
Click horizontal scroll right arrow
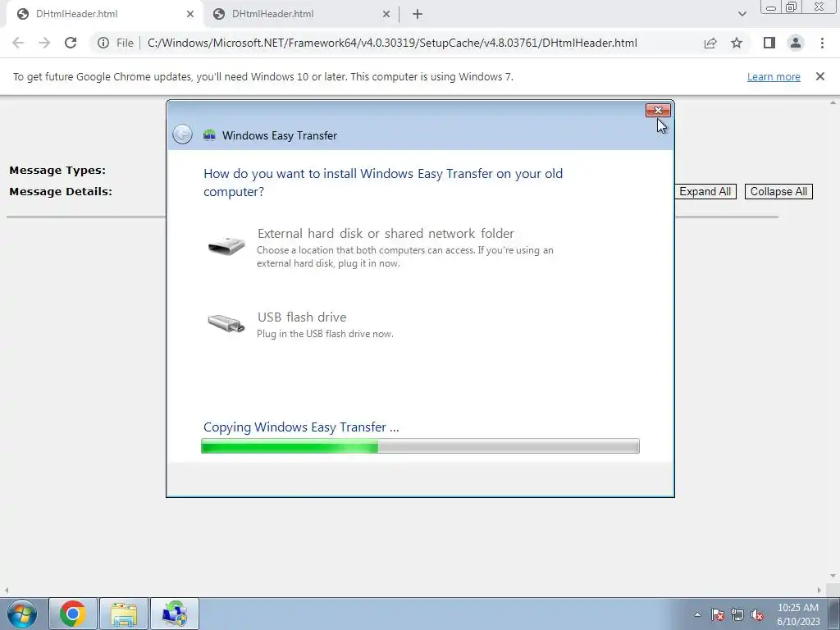[x=819, y=590]
